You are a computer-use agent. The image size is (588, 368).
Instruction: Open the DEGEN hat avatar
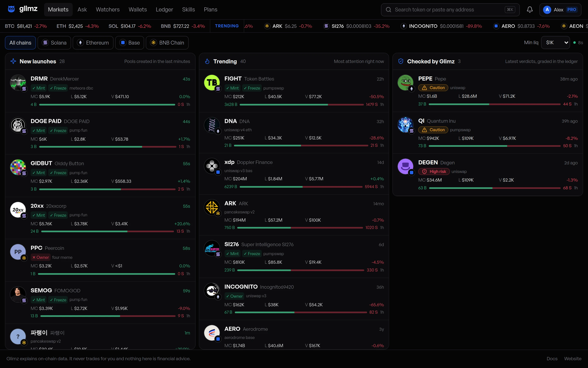tap(405, 166)
